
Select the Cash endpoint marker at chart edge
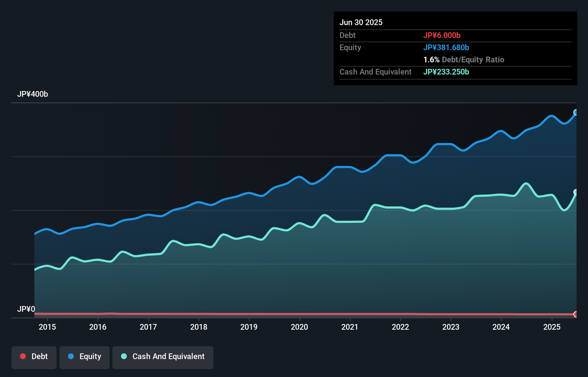coord(575,192)
